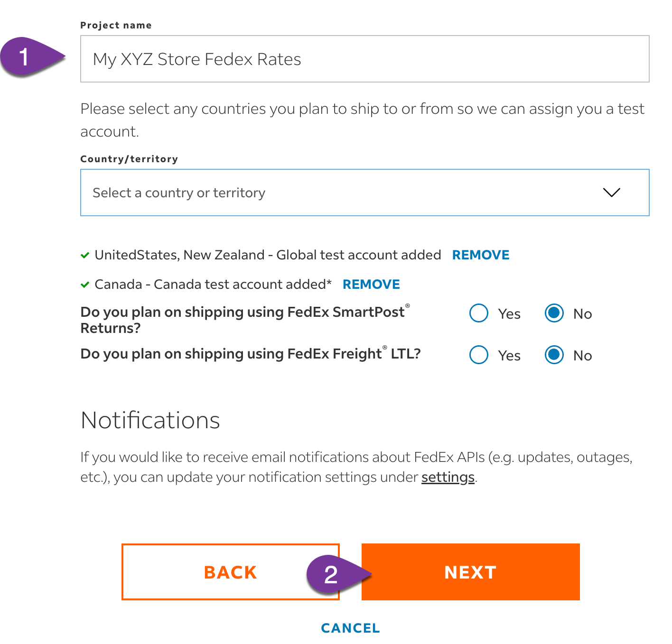Viewport: 672px width, 644px height.
Task: Open the Select a country or territory dropdown
Action: (364, 193)
